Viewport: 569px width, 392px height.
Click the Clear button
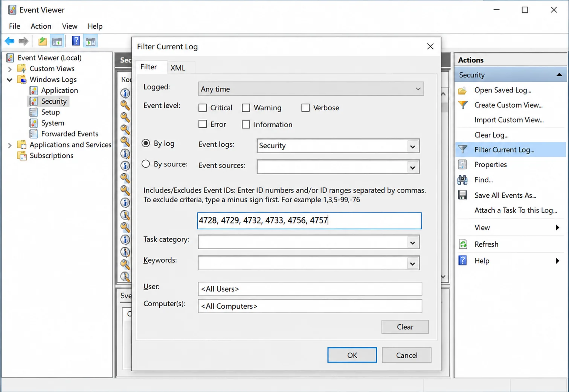tap(405, 327)
